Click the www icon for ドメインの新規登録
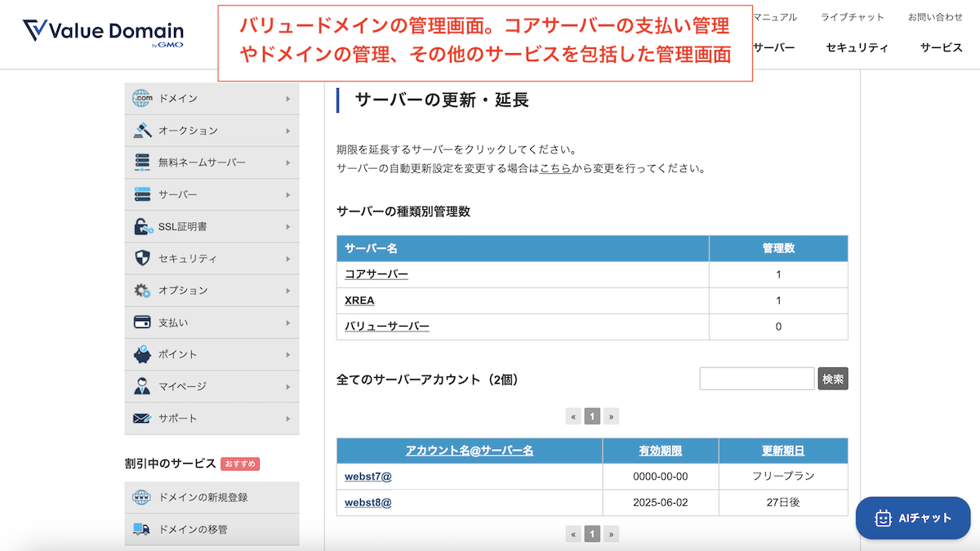The height and width of the screenshot is (551, 980). 142,497
